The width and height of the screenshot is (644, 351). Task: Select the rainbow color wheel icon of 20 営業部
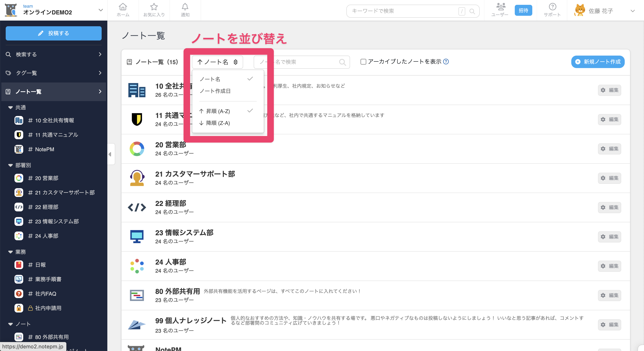(137, 149)
